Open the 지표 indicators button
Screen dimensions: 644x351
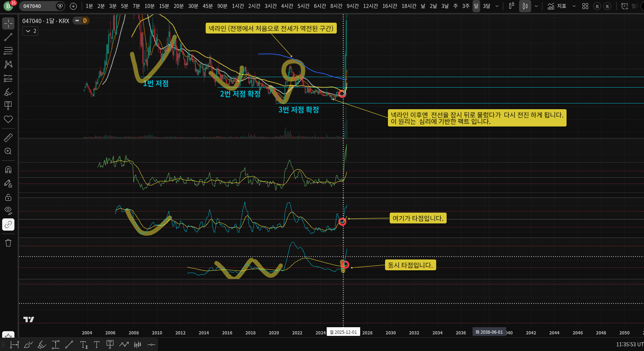(557, 6)
